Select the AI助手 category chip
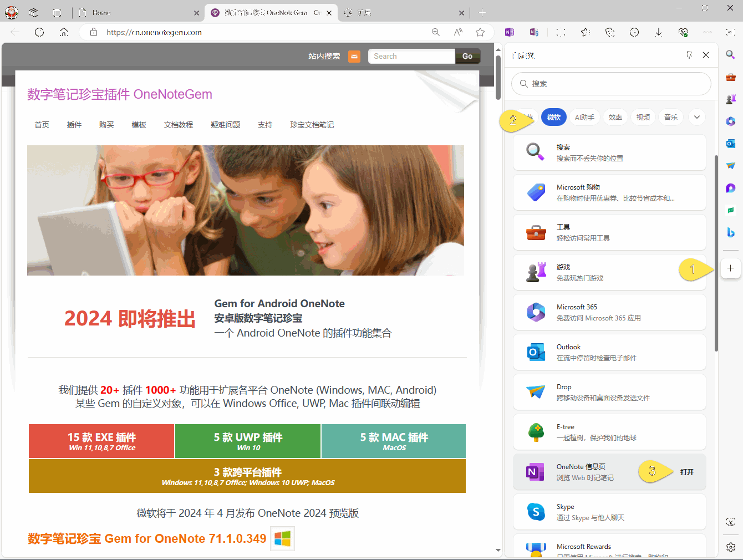The width and height of the screenshot is (743, 560). pos(584,117)
